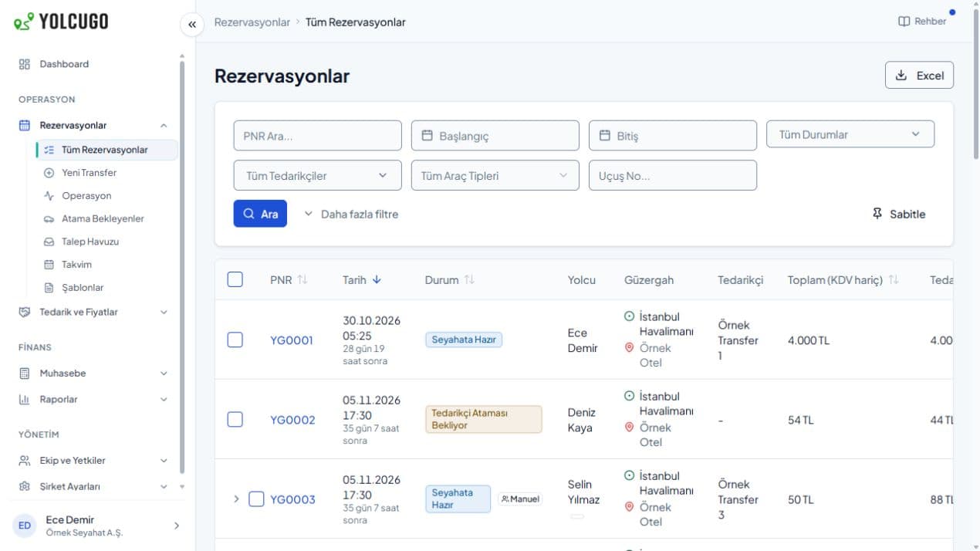Click the Atama Bekleyenler car icon
The image size is (980, 551).
[49, 219]
